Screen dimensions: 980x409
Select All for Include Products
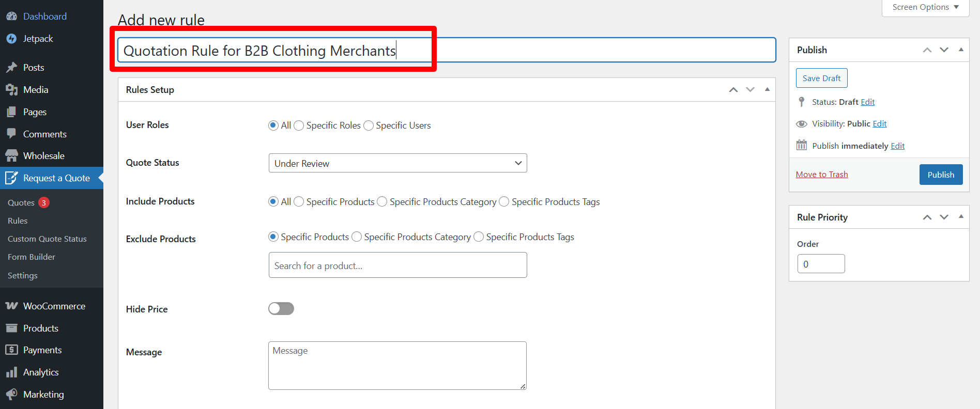273,201
